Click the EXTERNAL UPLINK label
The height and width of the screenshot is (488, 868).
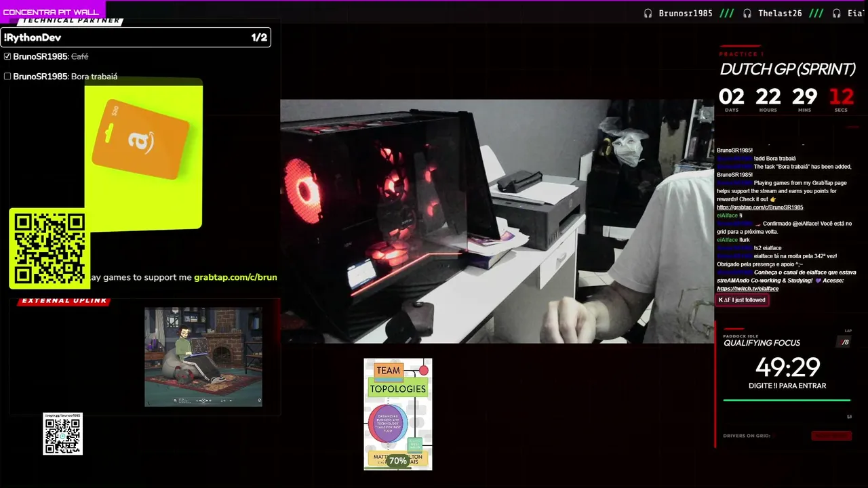[x=64, y=301]
